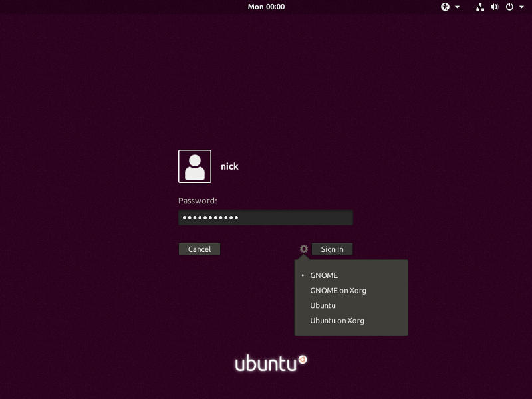The height and width of the screenshot is (399, 532).
Task: Click the Ubuntu logo at the bottom
Action: (271, 362)
